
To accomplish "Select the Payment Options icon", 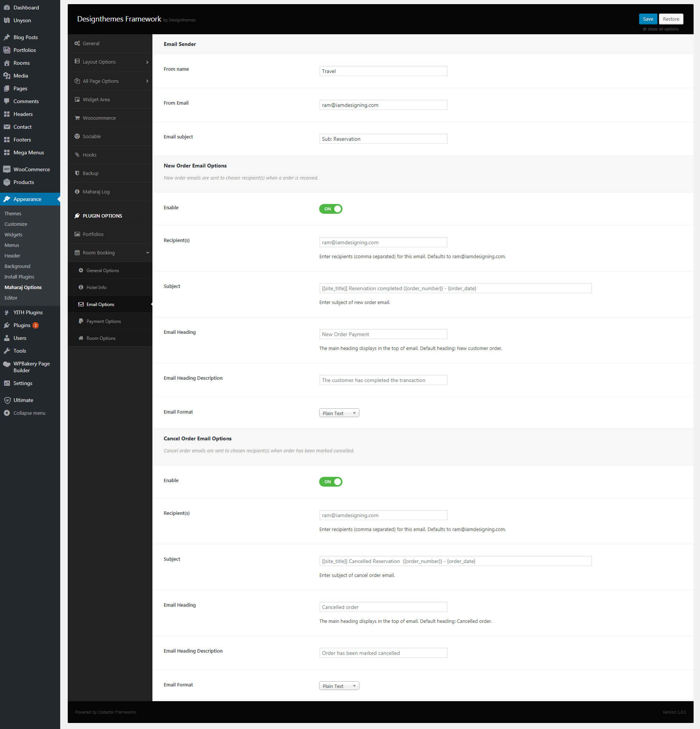I will pyautogui.click(x=81, y=321).
